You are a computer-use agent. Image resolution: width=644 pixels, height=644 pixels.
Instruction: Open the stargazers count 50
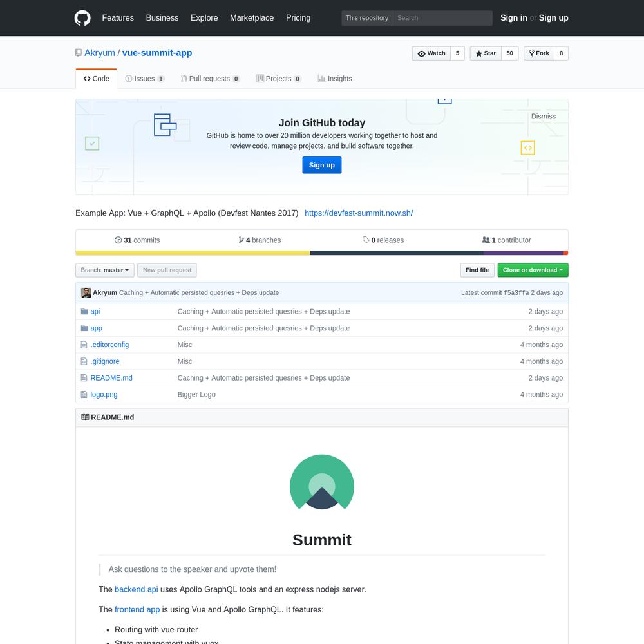[x=509, y=53]
